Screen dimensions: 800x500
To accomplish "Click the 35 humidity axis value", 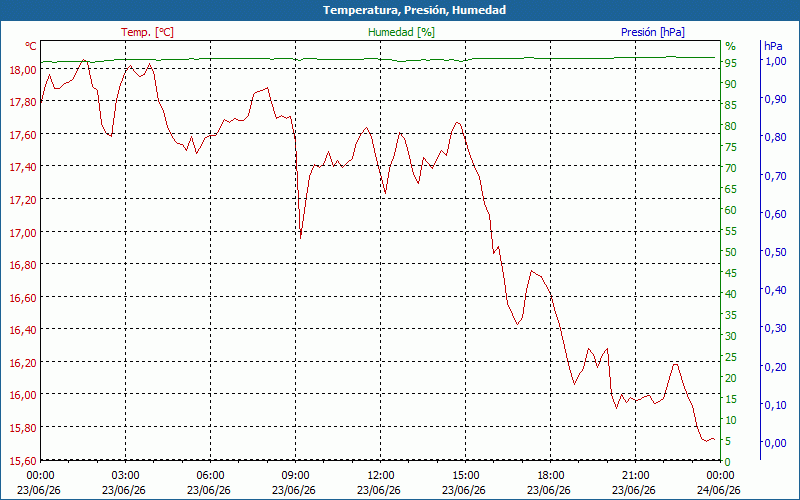I will pos(731,315).
